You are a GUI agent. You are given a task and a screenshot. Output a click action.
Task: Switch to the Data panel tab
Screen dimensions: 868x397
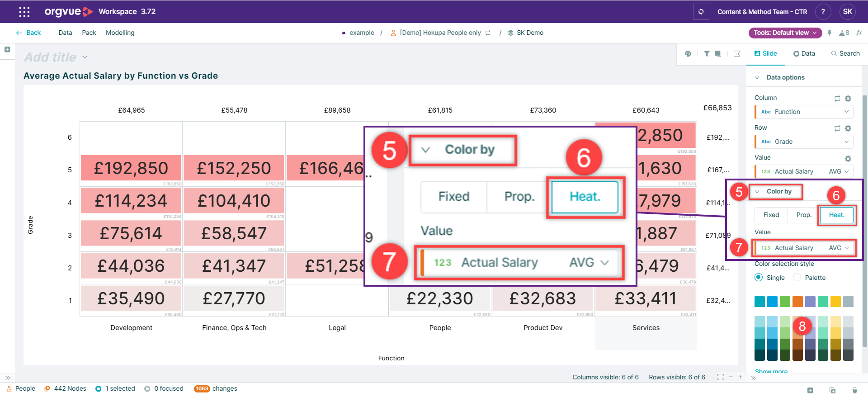coord(804,53)
